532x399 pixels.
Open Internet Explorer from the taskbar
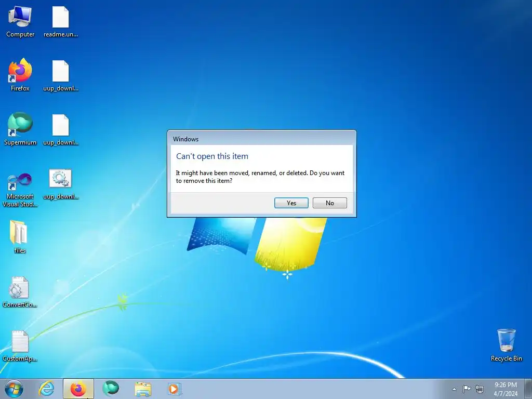tap(46, 389)
